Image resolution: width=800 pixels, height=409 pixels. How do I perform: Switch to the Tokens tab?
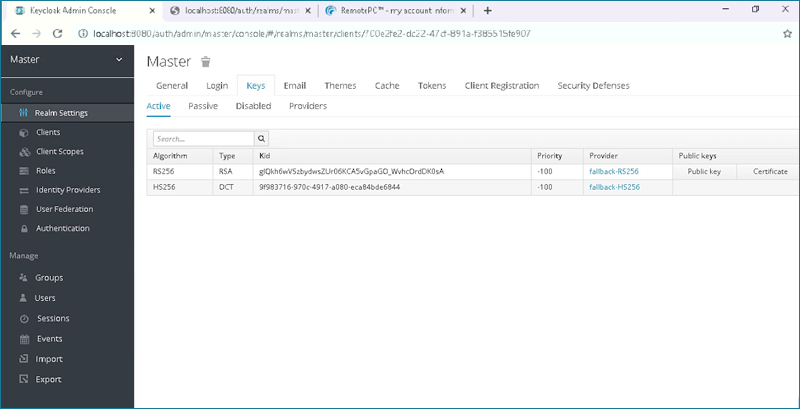pos(432,86)
